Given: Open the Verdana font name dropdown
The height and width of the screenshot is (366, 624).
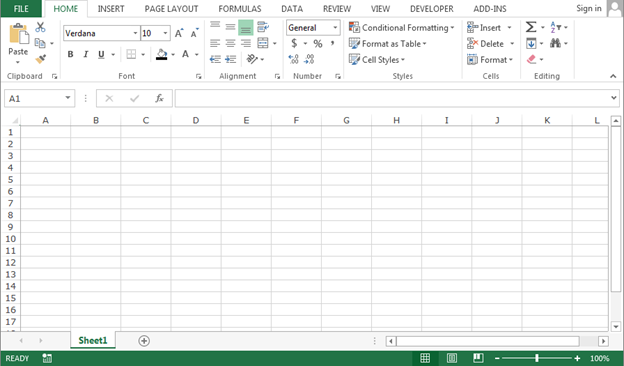Looking at the screenshot, I should [135, 33].
